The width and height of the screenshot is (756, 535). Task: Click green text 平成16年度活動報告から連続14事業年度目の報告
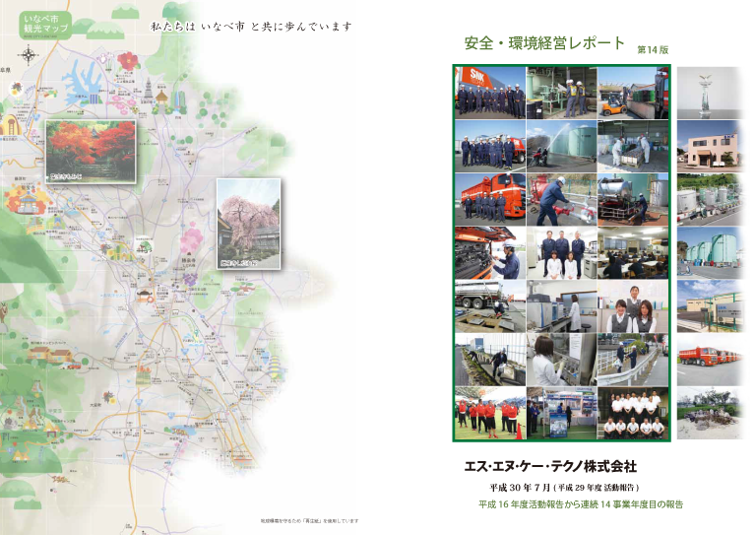coord(581,504)
